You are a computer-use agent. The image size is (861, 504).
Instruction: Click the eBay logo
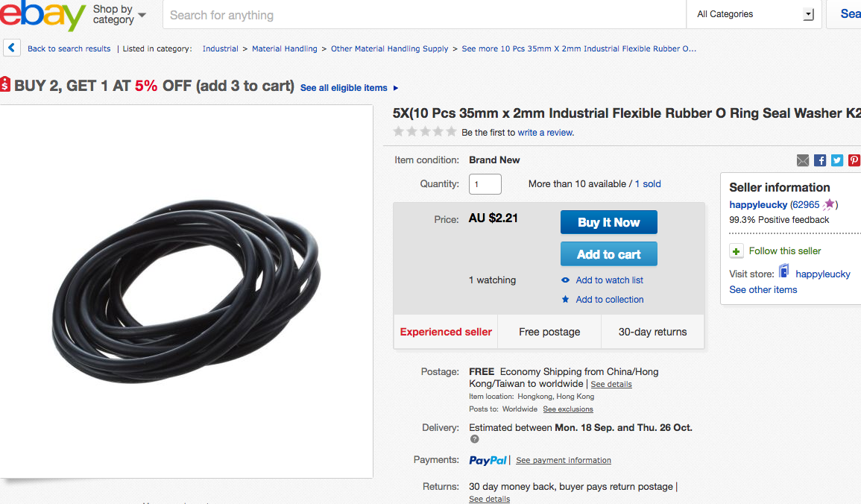coord(42,15)
